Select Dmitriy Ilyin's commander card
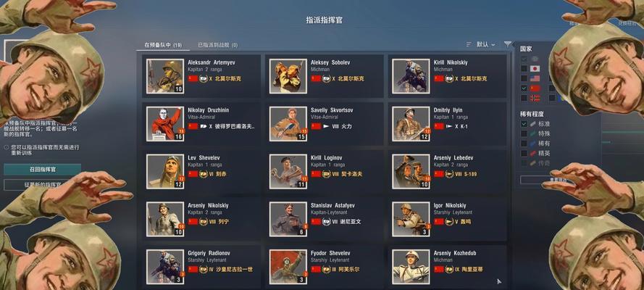Image resolution: width=644 pixels, height=290 pixels. click(x=447, y=124)
